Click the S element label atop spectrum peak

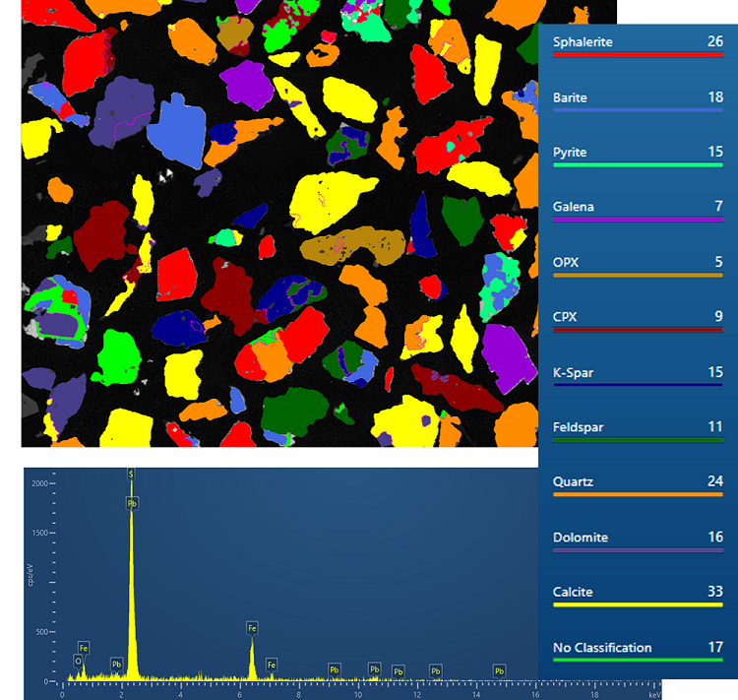[131, 475]
